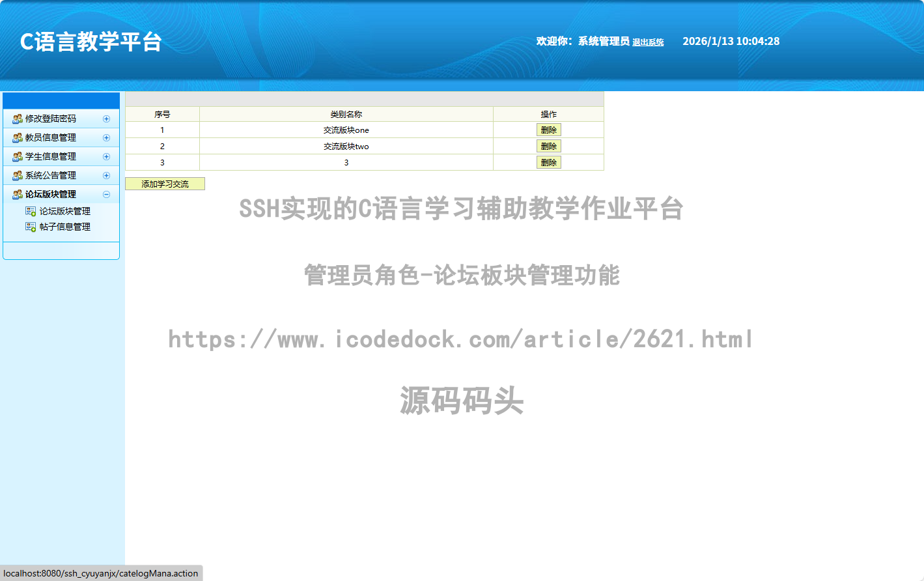Click the users icon beside 学生信息管理

(x=18, y=157)
